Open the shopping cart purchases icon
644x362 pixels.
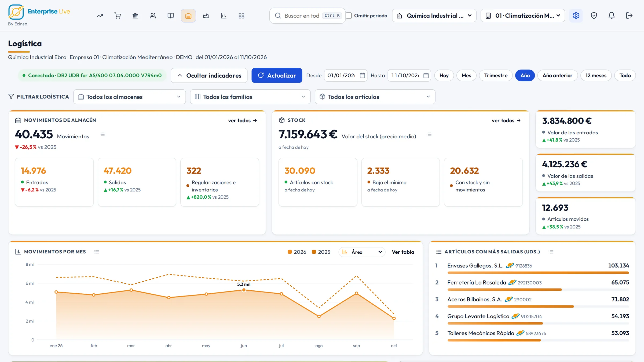118,16
